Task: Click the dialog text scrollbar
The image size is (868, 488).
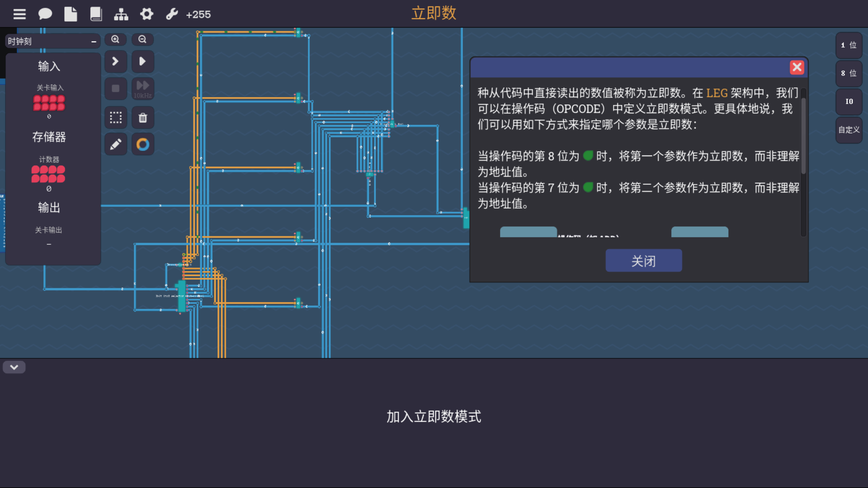Action: click(803, 136)
